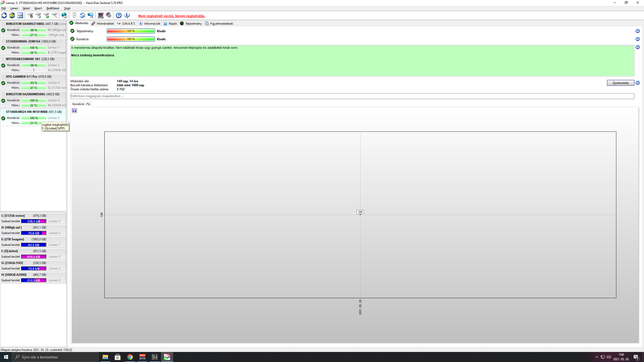Click the C: drive free space bar
The height and width of the screenshot is (362, 644).
point(34,221)
